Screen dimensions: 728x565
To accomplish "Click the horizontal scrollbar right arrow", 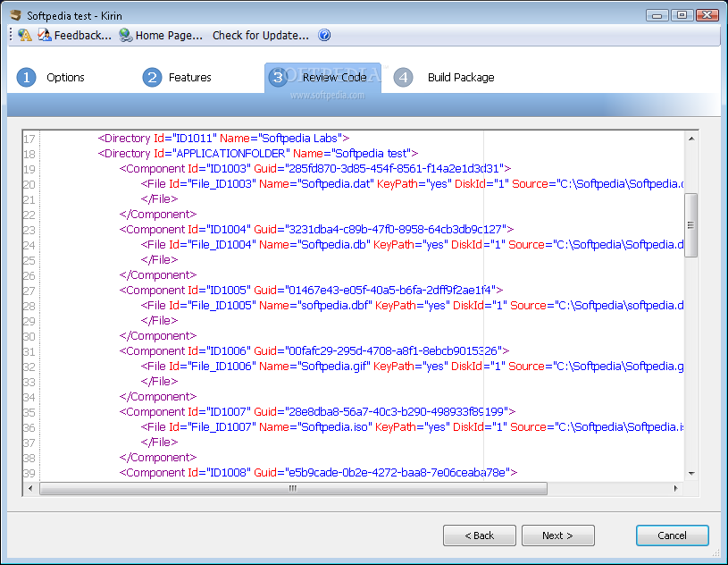I will 675,488.
